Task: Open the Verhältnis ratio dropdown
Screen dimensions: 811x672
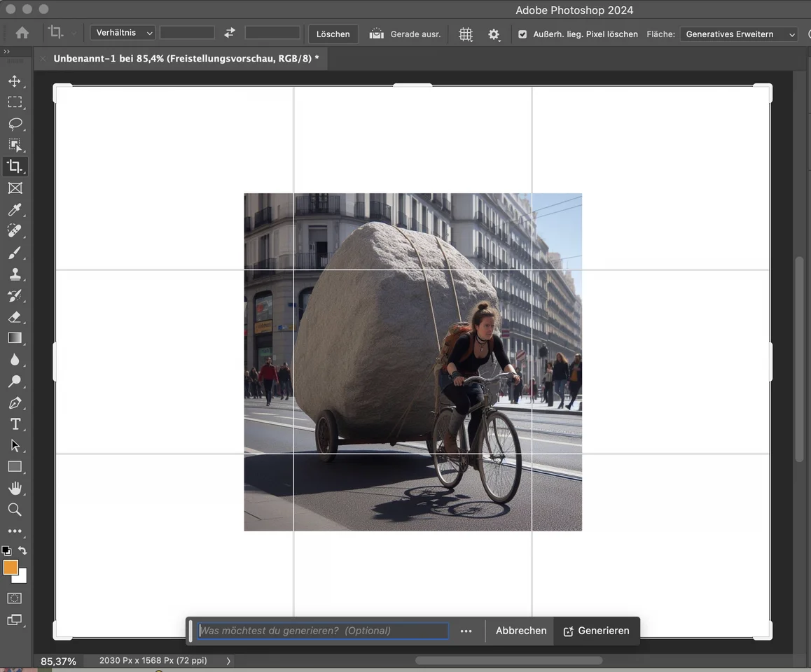Action: point(123,33)
